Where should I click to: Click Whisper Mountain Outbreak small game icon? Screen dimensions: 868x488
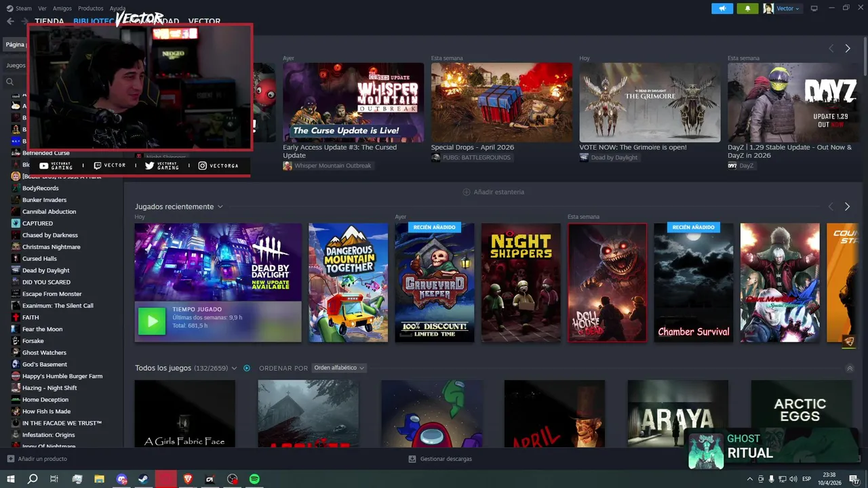pos(288,165)
